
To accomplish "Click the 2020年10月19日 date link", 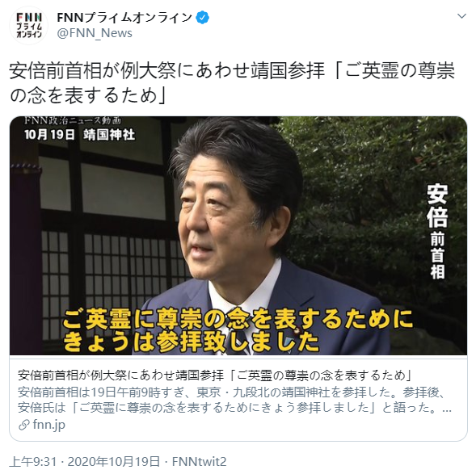I will point(113,462).
